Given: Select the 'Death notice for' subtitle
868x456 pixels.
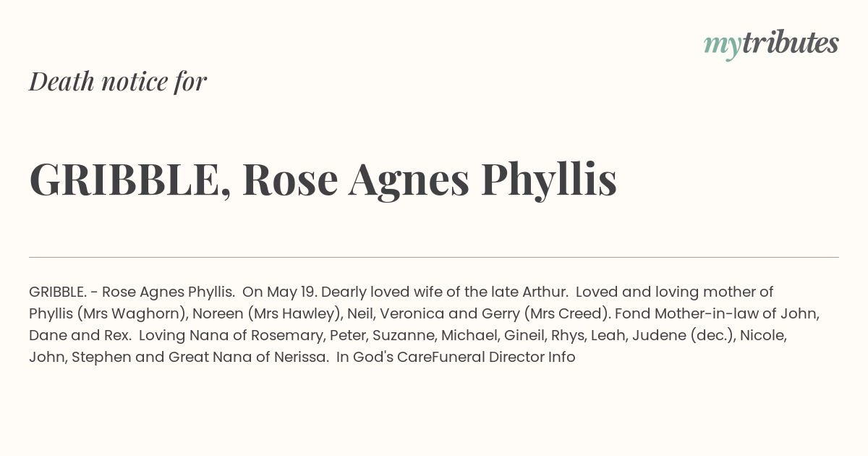Looking at the screenshot, I should tap(118, 81).
